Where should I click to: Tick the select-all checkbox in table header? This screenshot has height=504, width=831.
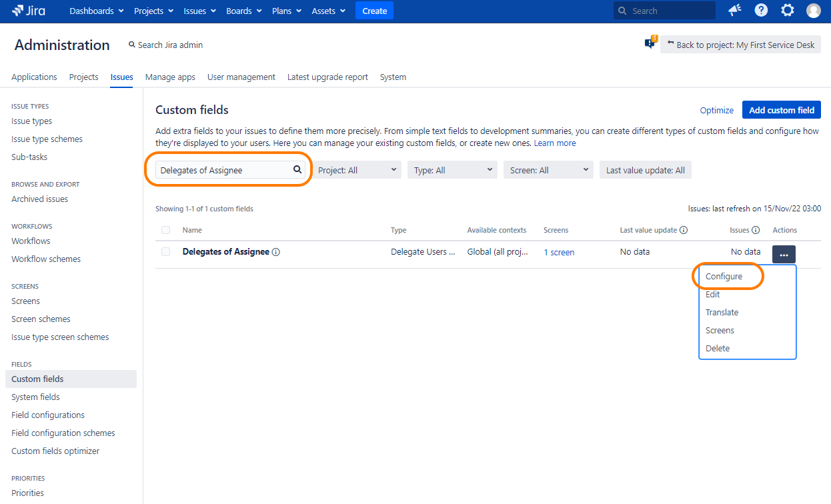click(166, 230)
